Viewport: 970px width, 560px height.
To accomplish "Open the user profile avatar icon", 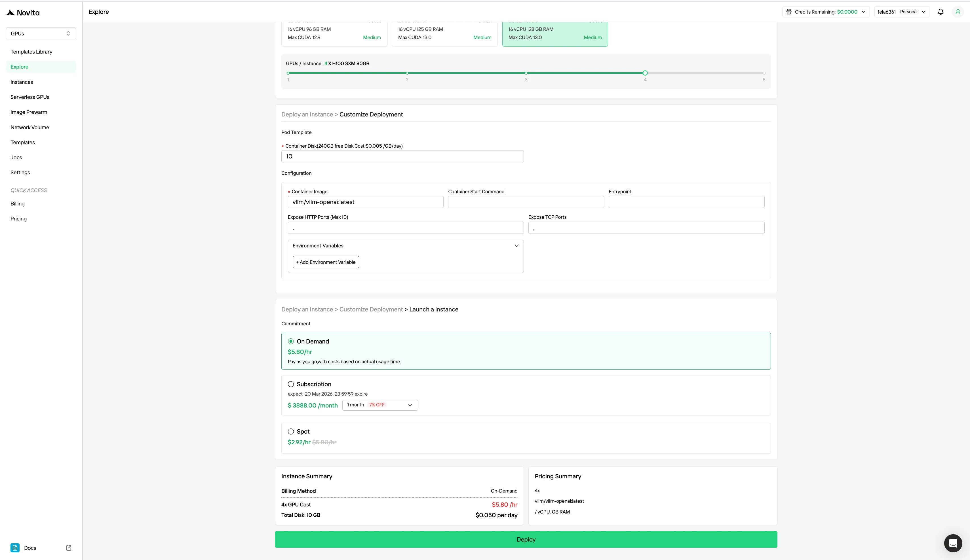I will pos(958,12).
